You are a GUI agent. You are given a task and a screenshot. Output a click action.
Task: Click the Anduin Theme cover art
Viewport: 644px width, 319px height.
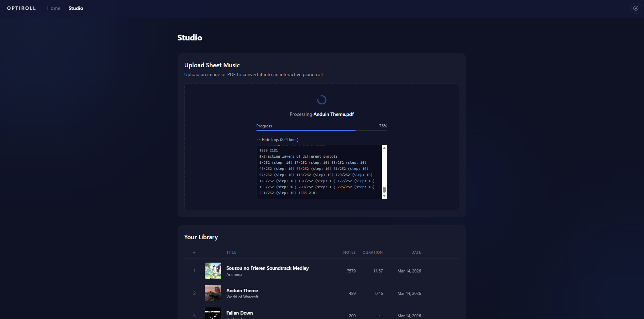tap(213, 293)
